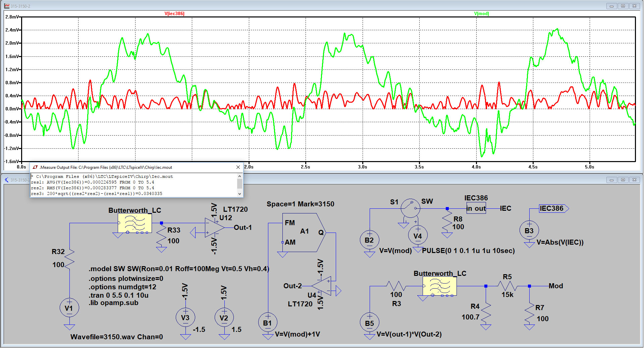Click the V=V(out-1)*V(Out-2) expression
Viewport: 644px width, 348px height.
pos(409,334)
